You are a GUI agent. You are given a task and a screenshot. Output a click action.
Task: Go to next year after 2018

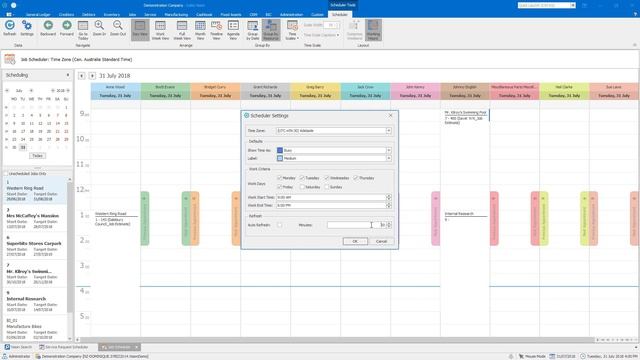click(68, 91)
